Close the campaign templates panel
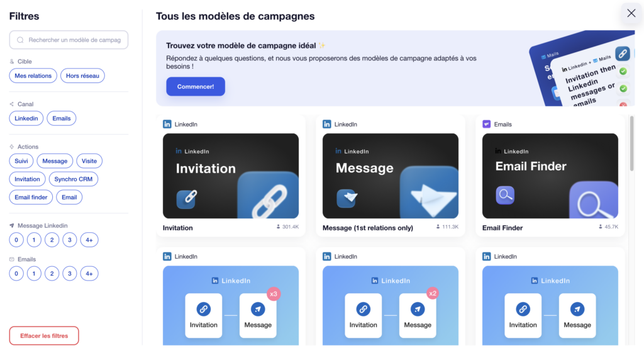This screenshot has width=644, height=353. (x=631, y=13)
